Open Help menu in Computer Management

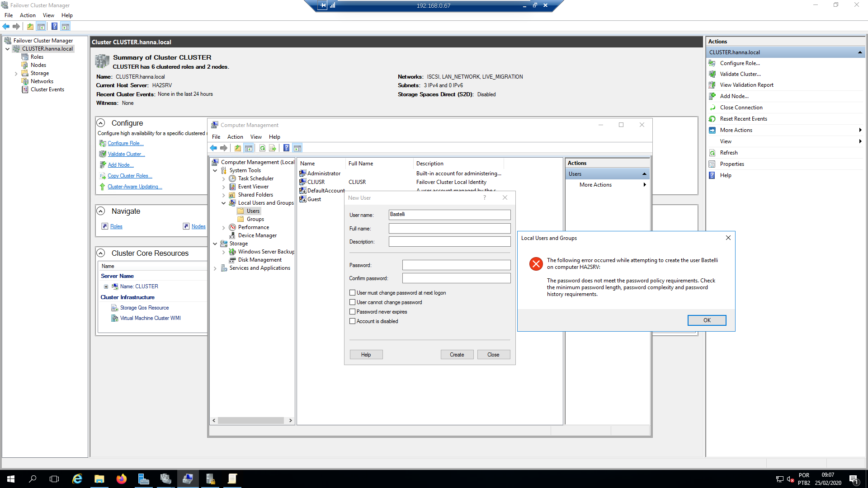tap(274, 137)
